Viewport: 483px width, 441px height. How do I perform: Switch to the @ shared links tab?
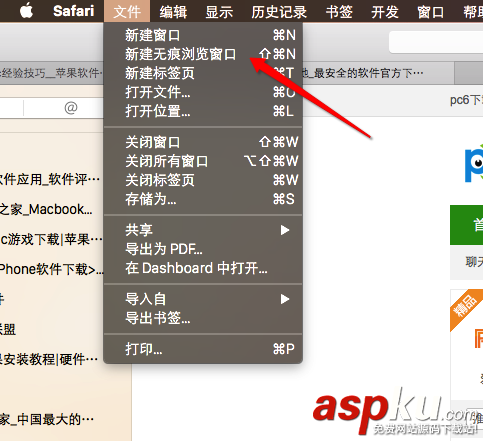tap(71, 108)
